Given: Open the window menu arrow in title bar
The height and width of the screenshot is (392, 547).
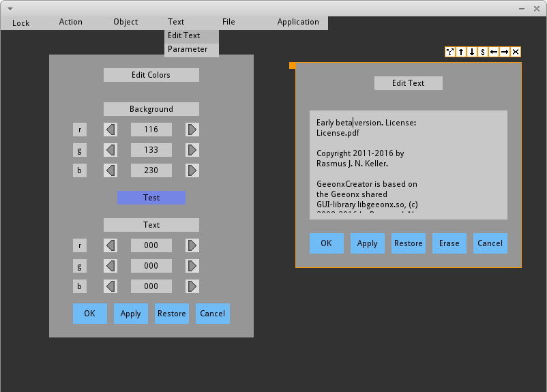Looking at the screenshot, I should click(10, 7).
